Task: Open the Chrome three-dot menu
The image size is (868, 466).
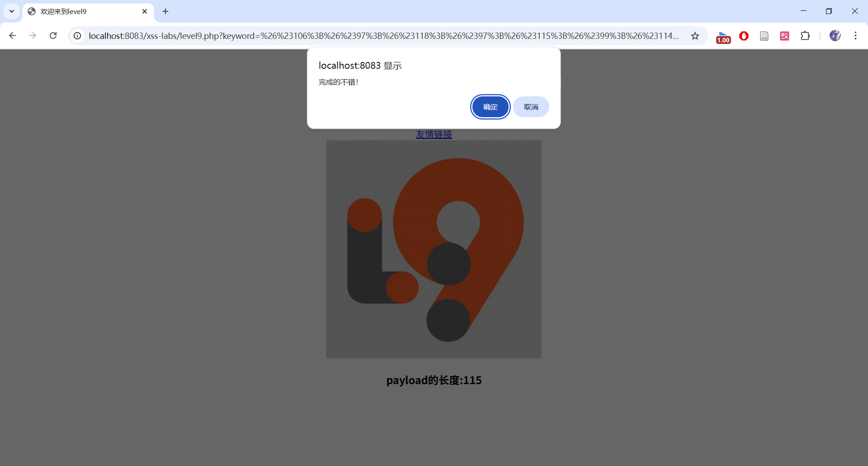Action: click(855, 36)
